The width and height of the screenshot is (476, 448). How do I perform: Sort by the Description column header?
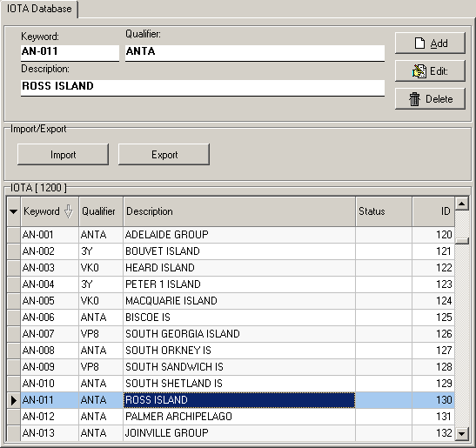[239, 211]
